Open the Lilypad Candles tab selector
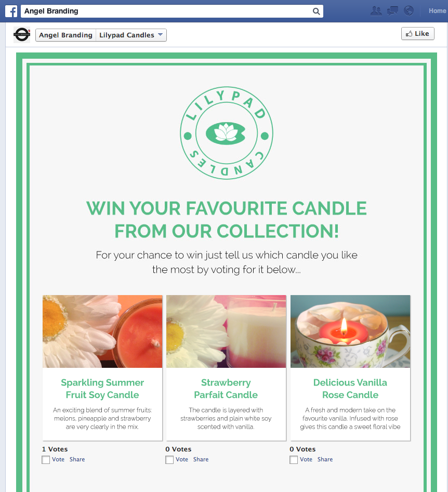 131,35
